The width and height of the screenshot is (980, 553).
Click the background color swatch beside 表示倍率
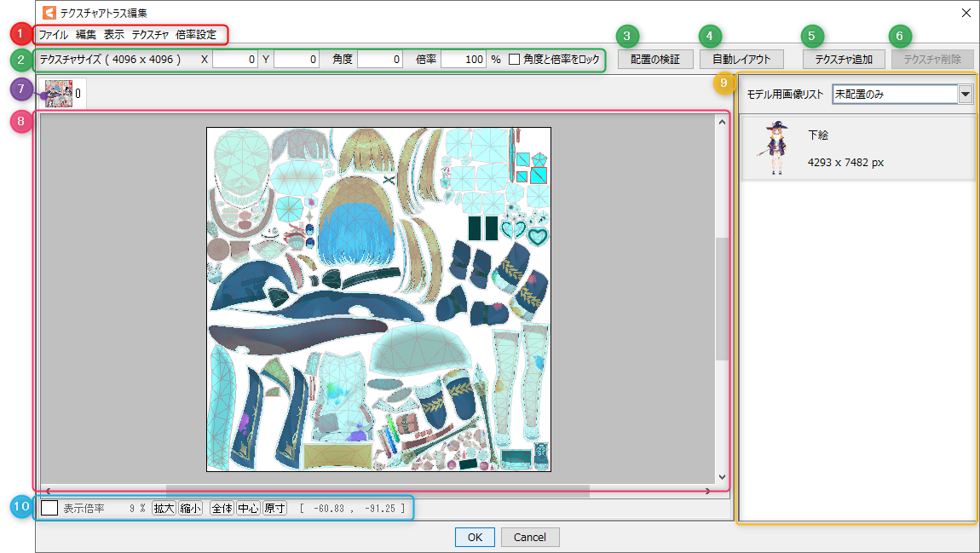(x=49, y=508)
